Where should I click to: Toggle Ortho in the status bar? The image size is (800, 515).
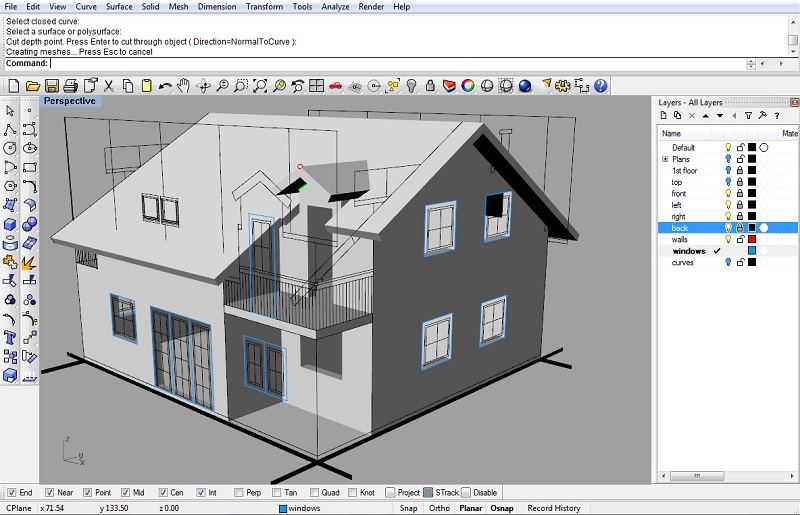[x=439, y=508]
